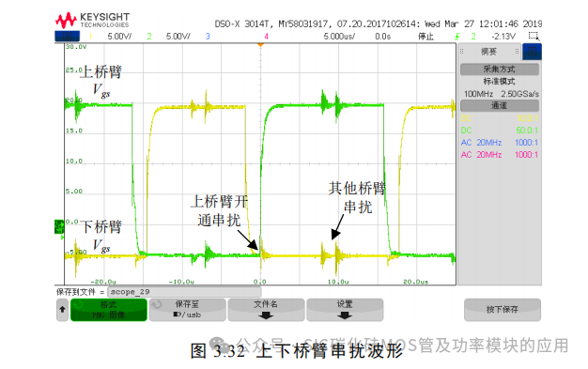Click the magenta AC 20MHz 1000:1 row
588x369 pixels.
pos(500,155)
